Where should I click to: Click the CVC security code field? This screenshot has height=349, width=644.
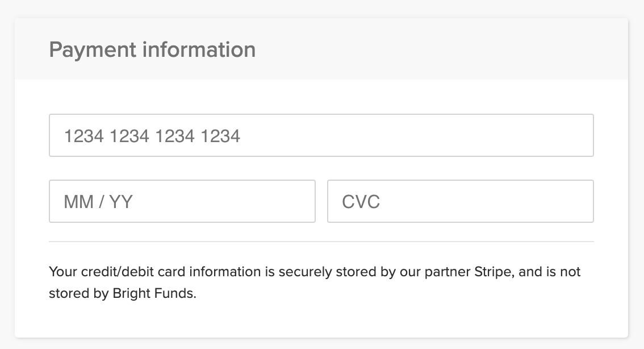(460, 201)
